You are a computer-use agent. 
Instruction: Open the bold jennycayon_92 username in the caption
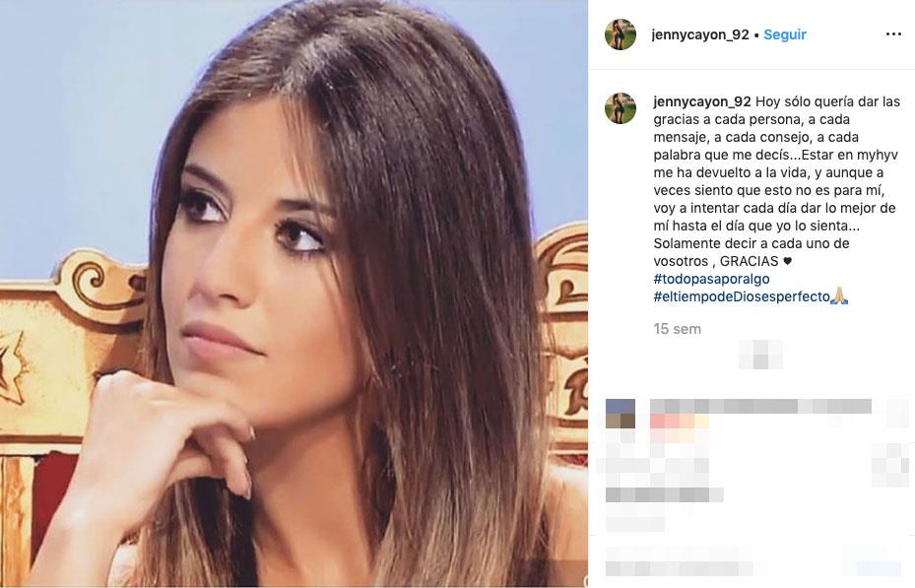tap(702, 101)
